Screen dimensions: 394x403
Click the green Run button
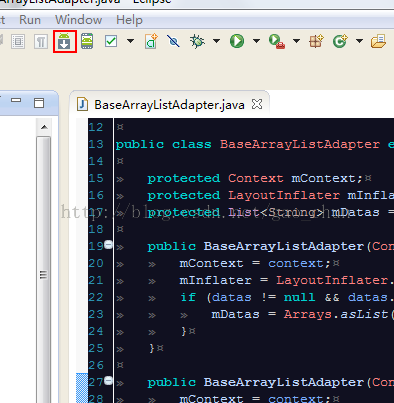tap(237, 41)
